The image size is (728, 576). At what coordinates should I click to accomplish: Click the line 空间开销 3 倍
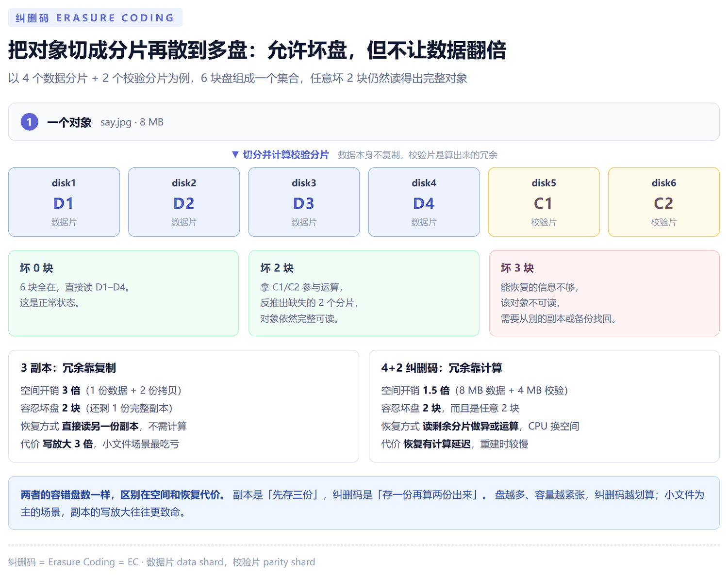click(101, 391)
